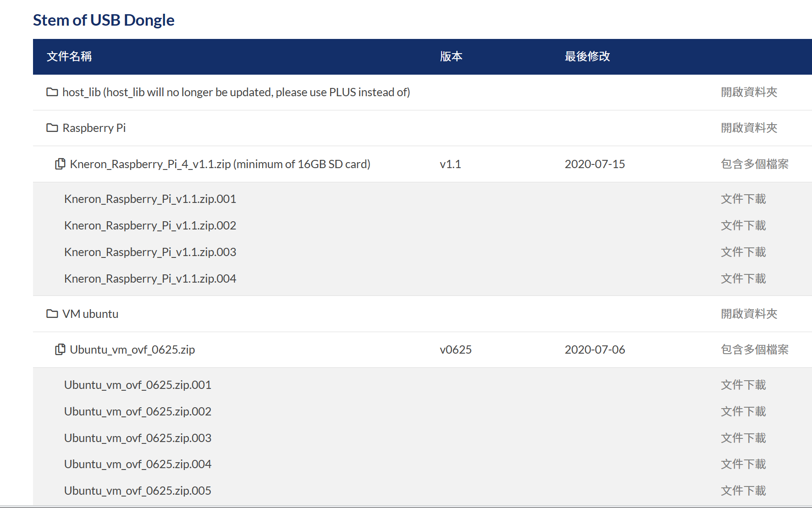Toggle 包含多個檔案 for Kneron_Raspberry_Pi_4_v1.1.zip
Viewport: 812px width, 508px height.
coord(755,164)
